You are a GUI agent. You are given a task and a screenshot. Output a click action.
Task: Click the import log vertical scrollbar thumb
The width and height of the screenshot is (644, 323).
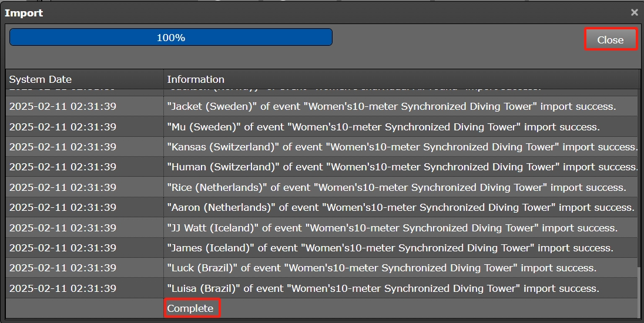coord(640,291)
